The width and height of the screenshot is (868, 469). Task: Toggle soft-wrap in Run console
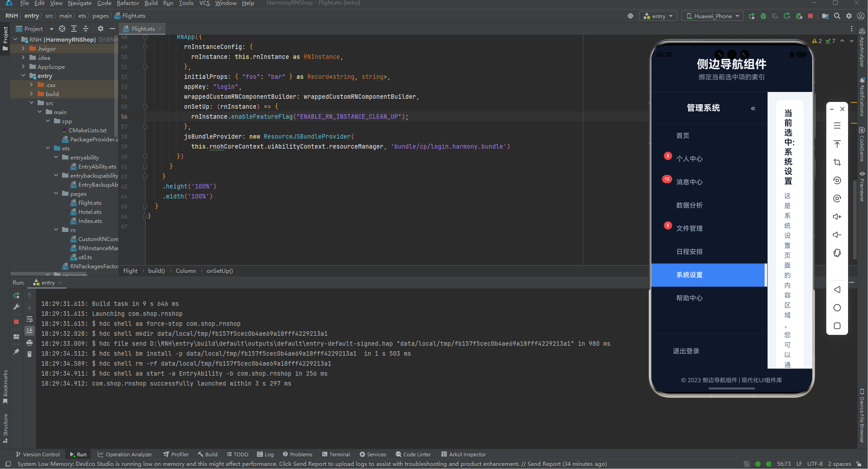click(x=29, y=319)
